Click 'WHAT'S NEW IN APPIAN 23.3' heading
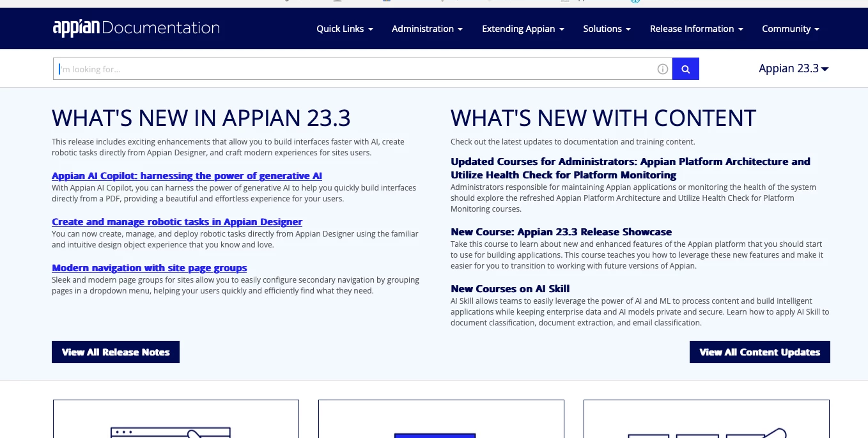868x438 pixels. 201,118
